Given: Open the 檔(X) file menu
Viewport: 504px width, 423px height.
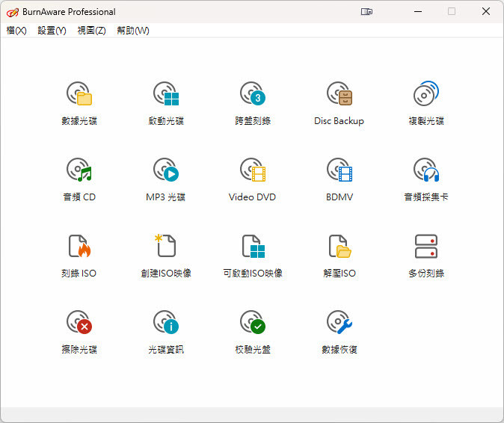Looking at the screenshot, I should (16, 31).
